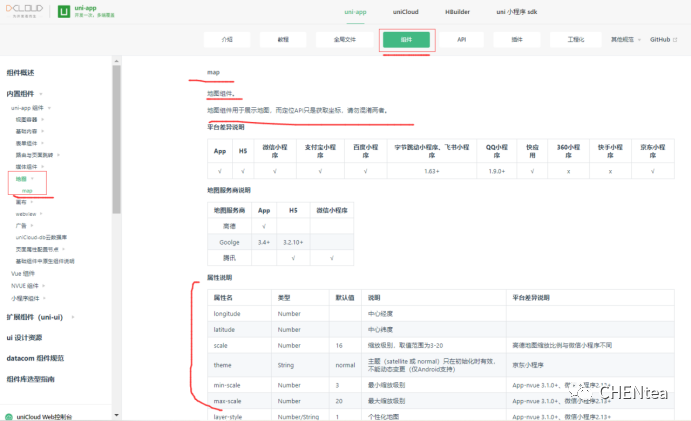Expand the 广告 sidebar item

24,226
